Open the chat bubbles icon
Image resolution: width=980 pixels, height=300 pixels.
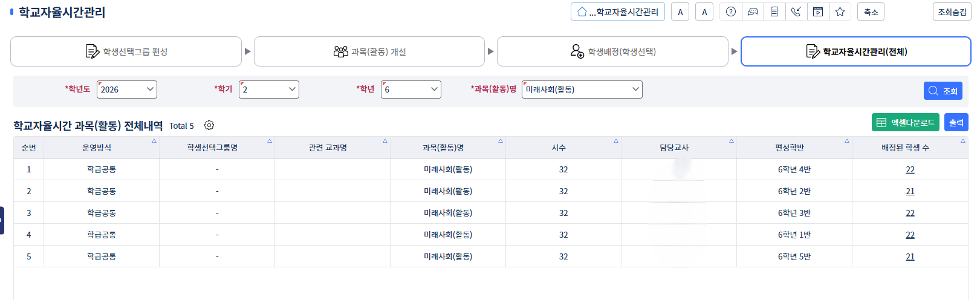[753, 11]
